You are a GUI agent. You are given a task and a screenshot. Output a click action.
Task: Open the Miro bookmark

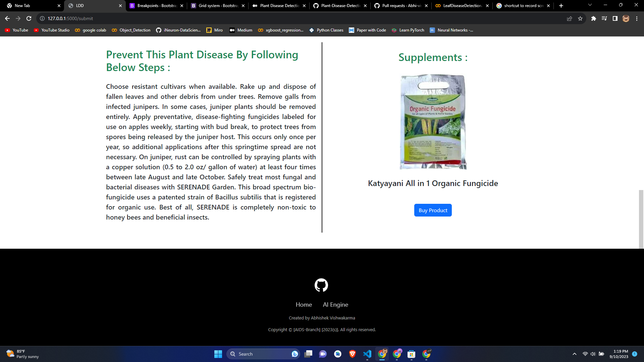pyautogui.click(x=215, y=30)
